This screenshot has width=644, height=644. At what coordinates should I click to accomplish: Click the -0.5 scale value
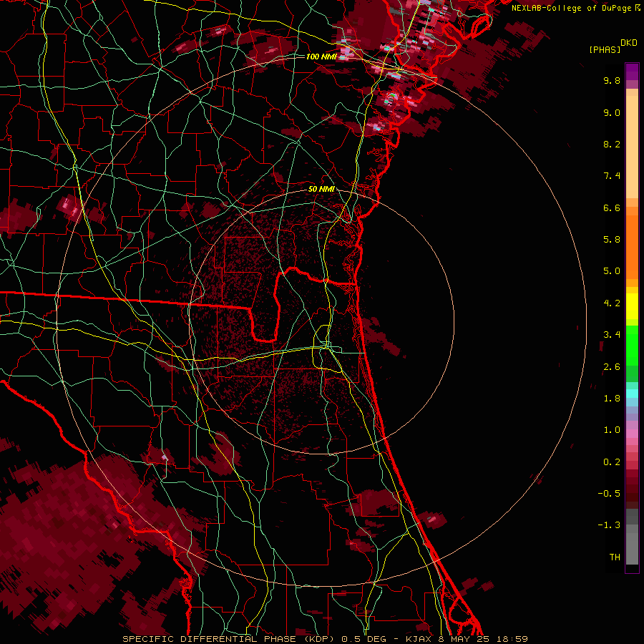pyautogui.click(x=609, y=494)
